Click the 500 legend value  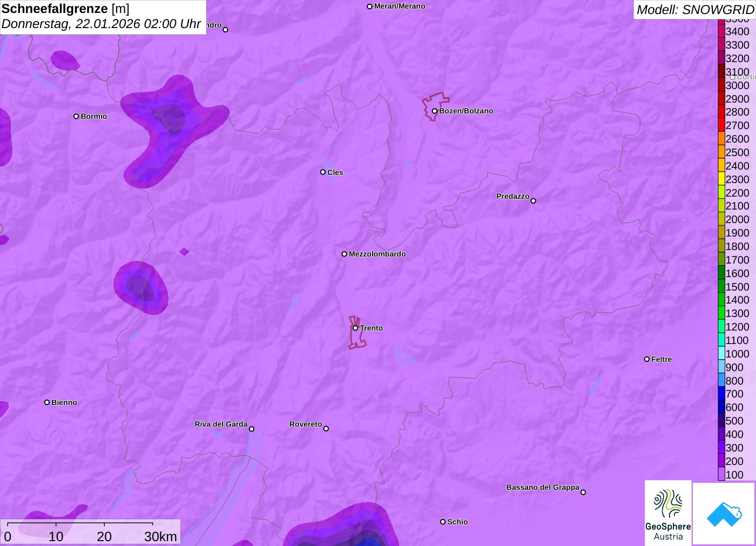(x=734, y=421)
